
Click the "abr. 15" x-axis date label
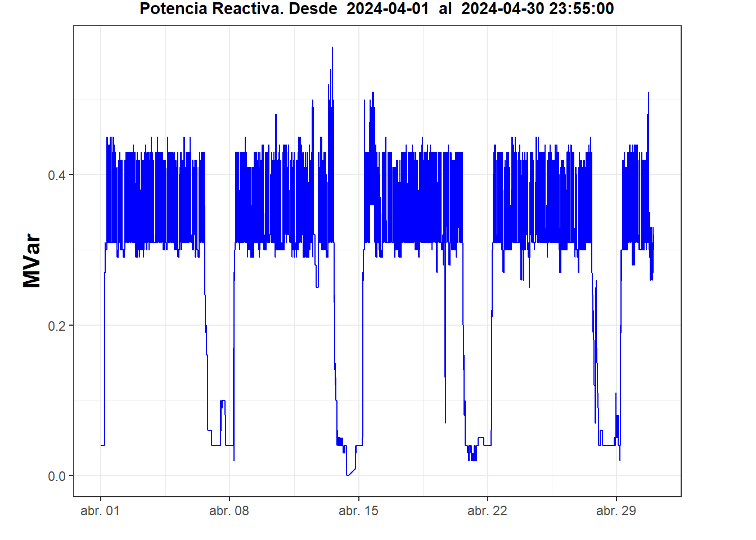(358, 511)
